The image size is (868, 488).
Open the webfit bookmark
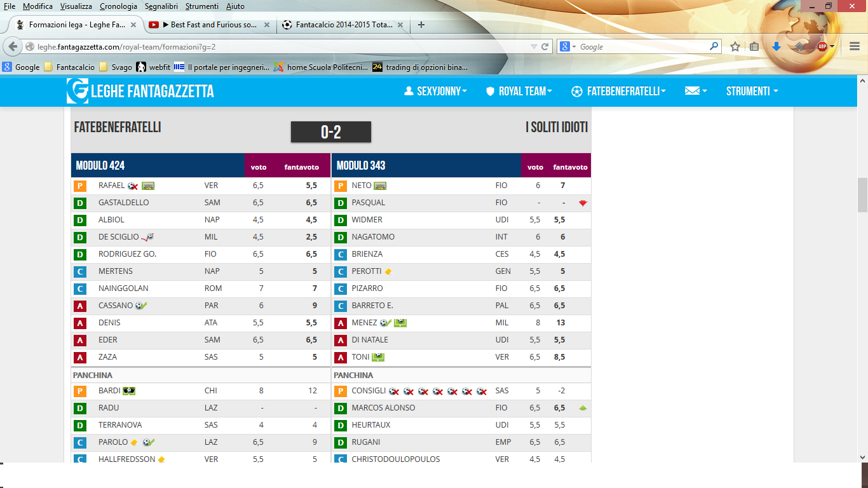point(153,67)
